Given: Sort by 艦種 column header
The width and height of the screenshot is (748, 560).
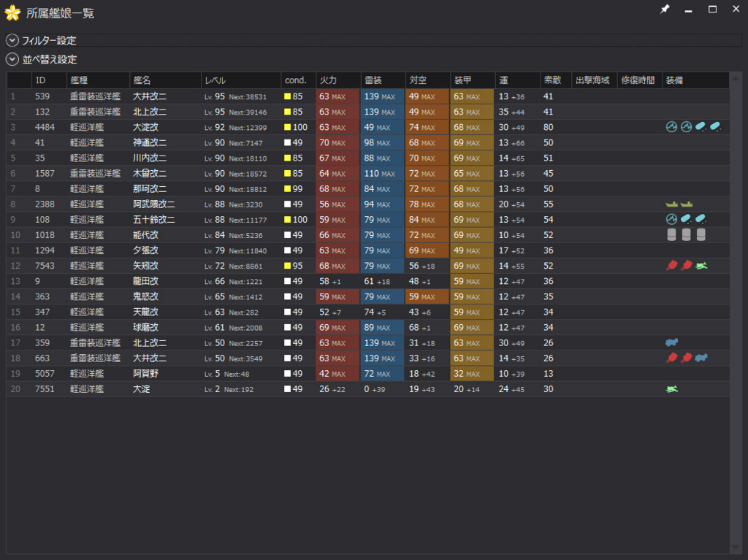Looking at the screenshot, I should [98, 80].
